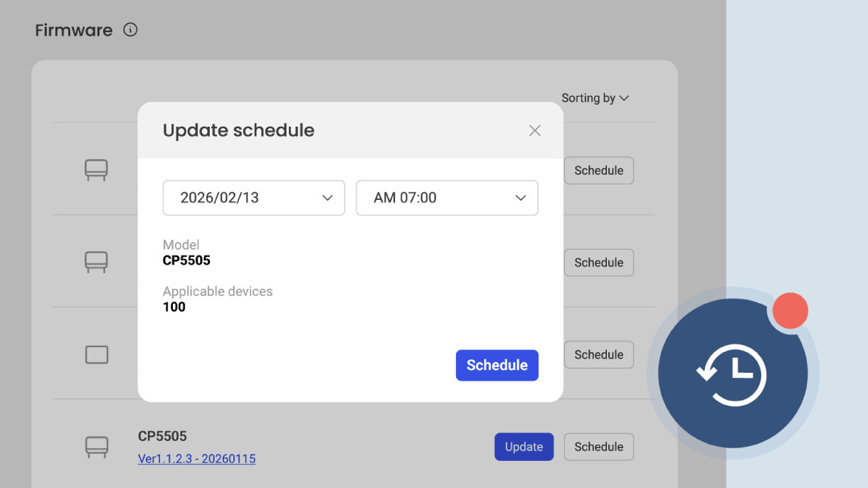Screen dimensions: 868x488
Task: Click Schedule on the top device row
Action: (598, 170)
